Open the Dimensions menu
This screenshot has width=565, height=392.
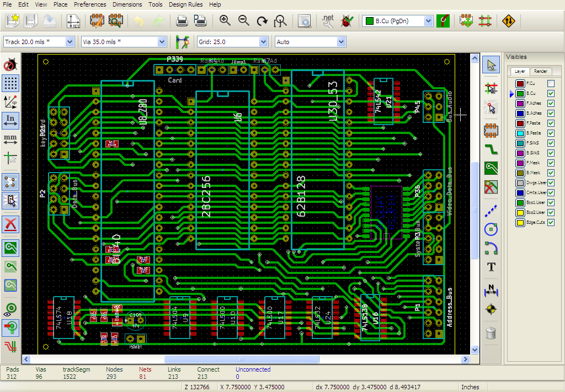tap(127, 4)
